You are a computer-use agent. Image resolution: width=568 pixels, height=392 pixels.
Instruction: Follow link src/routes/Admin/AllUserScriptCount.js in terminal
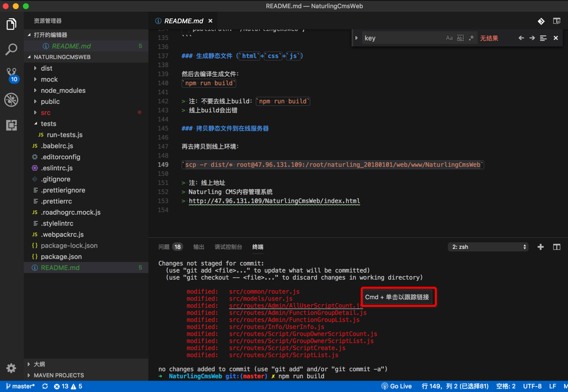[296, 306]
